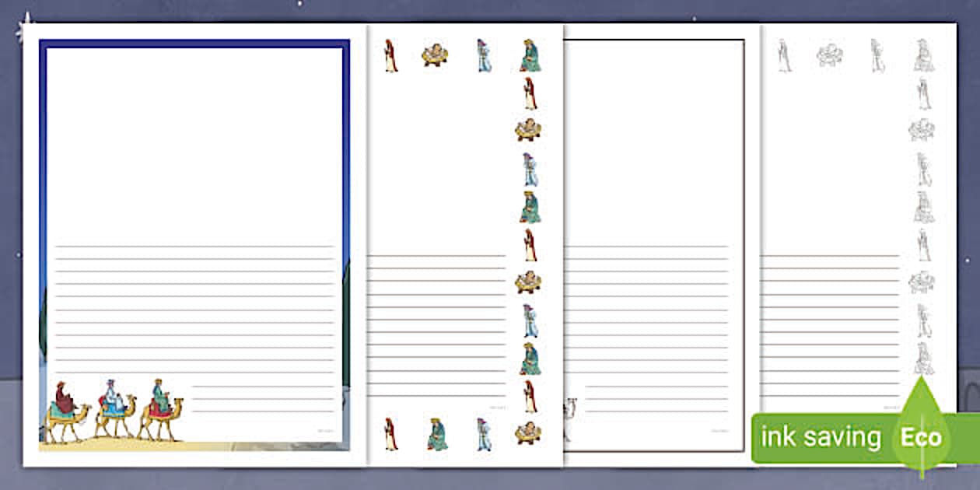The width and height of the screenshot is (980, 490).
Task: Click outline figure at black-and-white page's top-left corner
Action: pyautogui.click(x=784, y=56)
